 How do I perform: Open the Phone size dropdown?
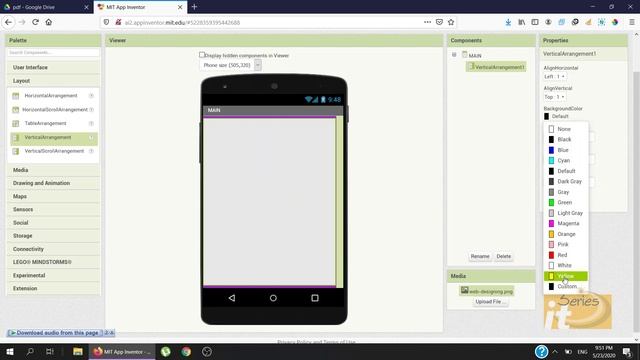(230, 65)
